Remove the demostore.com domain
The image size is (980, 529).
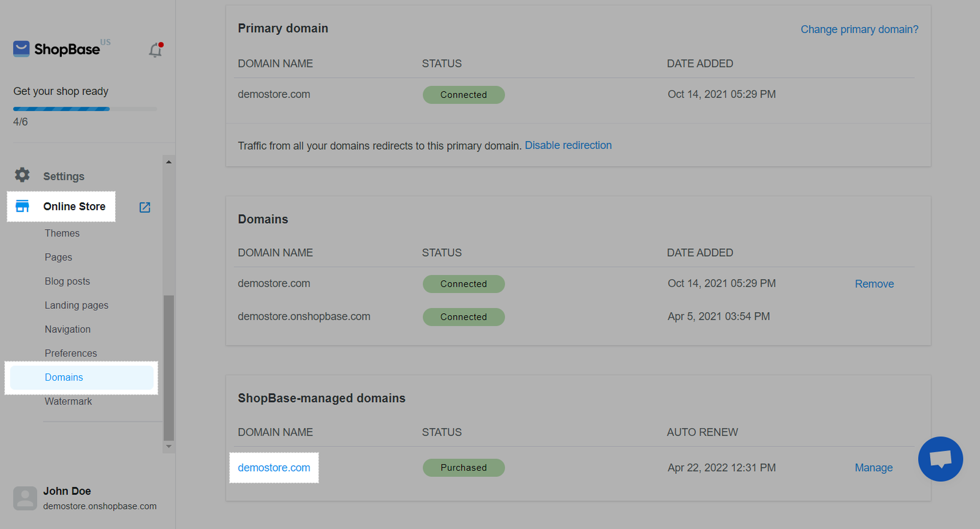pyautogui.click(x=874, y=284)
